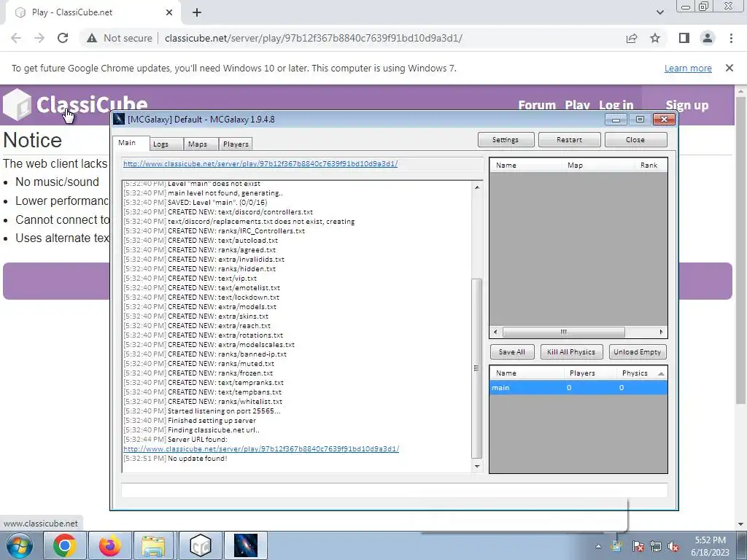Click the Chrome address bar URL

click(x=314, y=38)
